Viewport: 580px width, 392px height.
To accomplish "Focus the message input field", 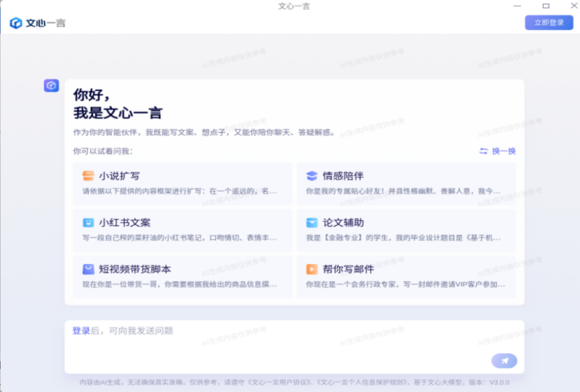I will click(x=294, y=347).
